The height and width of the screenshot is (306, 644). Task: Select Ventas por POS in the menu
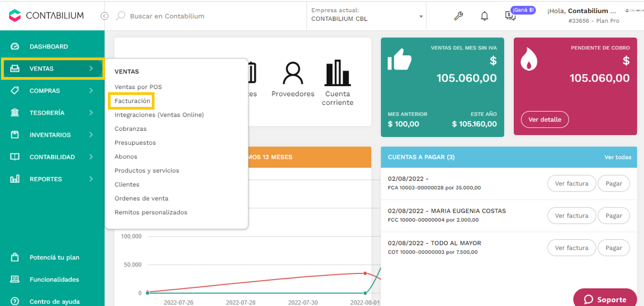138,87
